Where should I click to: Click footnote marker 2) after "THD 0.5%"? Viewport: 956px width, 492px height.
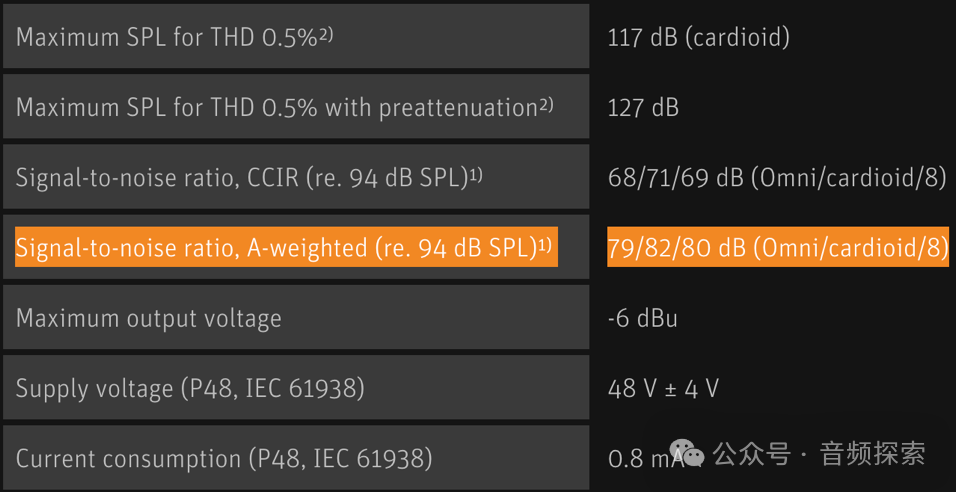click(x=326, y=33)
